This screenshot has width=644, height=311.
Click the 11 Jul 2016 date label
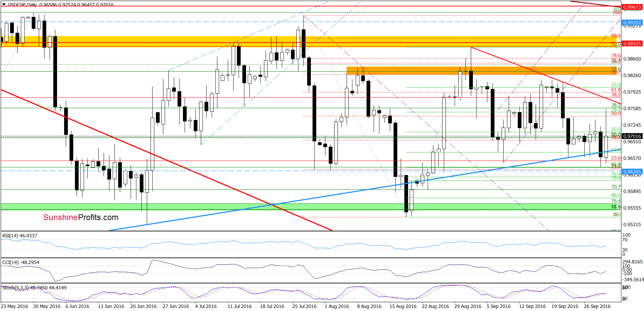240,306
